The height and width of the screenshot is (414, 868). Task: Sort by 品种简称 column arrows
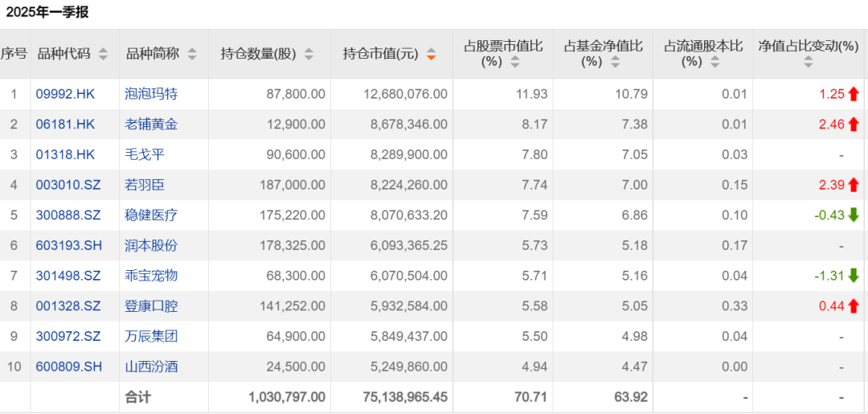192,54
